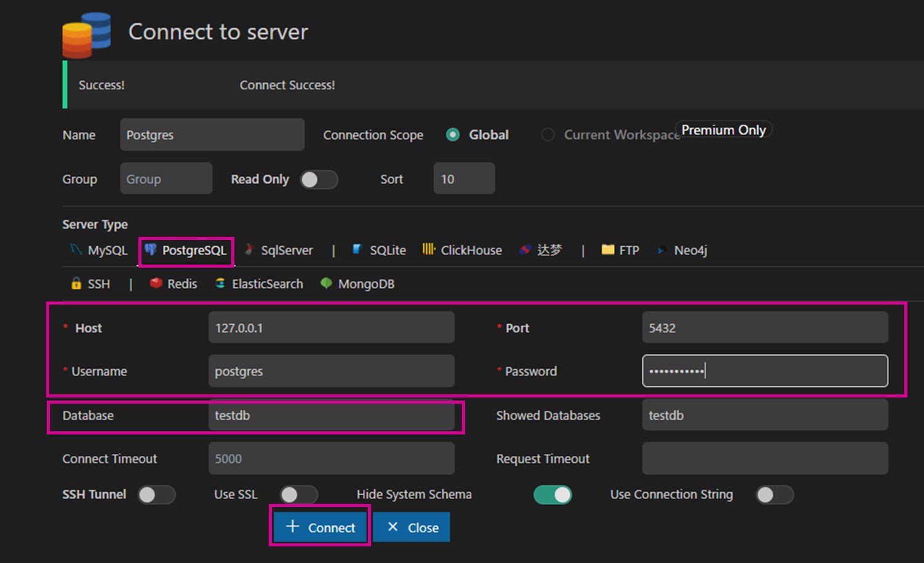Switch to the MySQL server type

[x=75, y=249]
